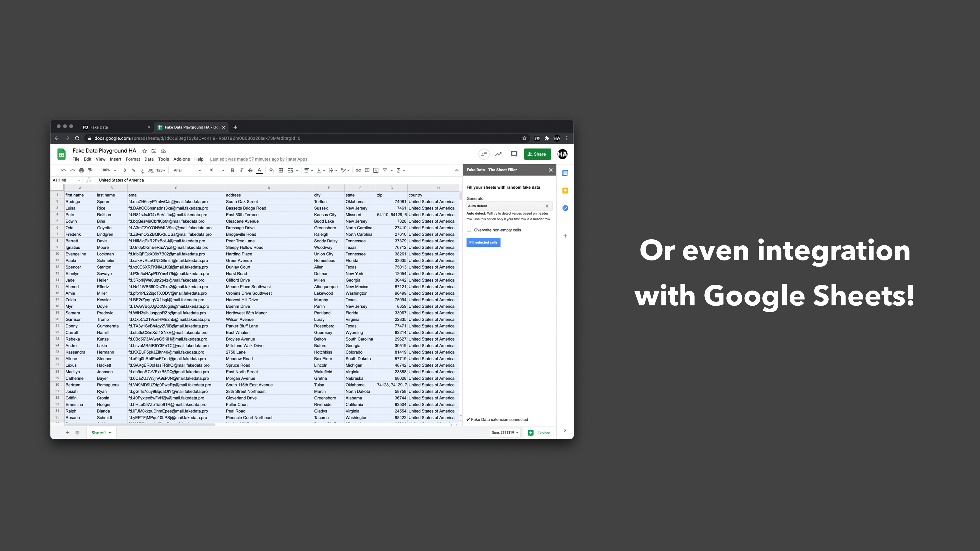Get more add-ons via plus icon
980x551 pixels.
point(565,236)
